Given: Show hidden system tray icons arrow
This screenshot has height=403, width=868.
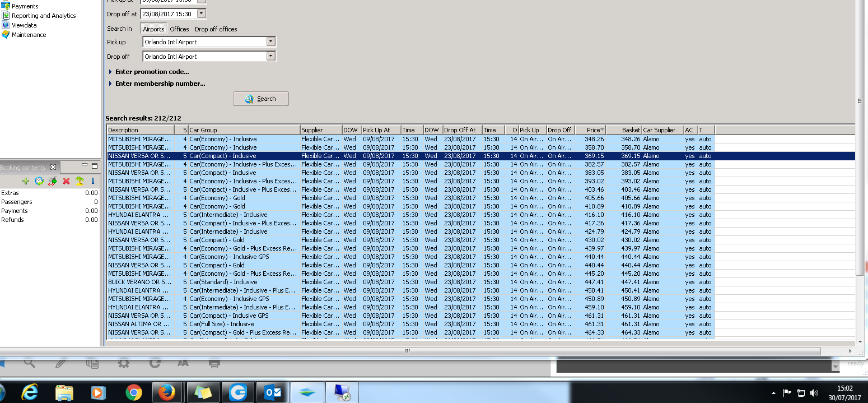Looking at the screenshot, I should (774, 393).
